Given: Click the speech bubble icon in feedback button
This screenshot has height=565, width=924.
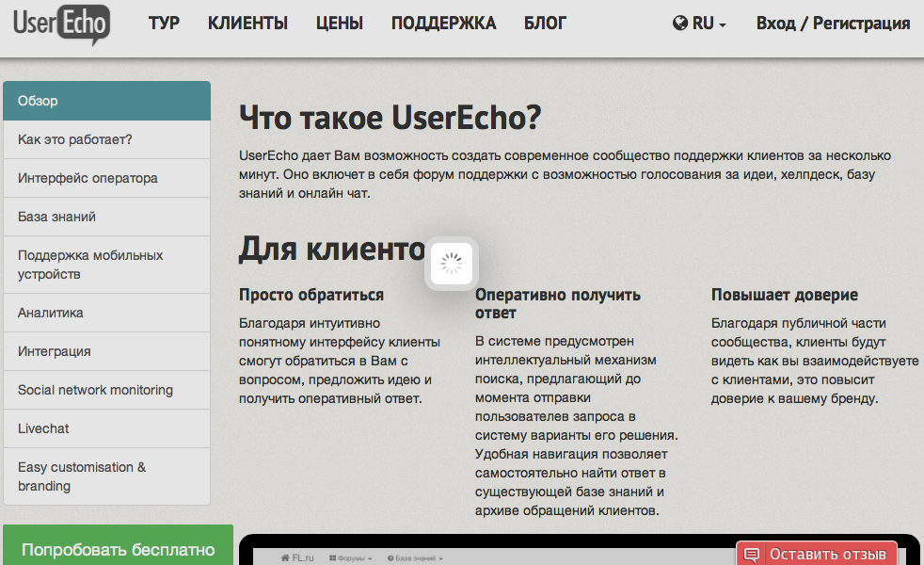Looking at the screenshot, I should coord(752,555).
